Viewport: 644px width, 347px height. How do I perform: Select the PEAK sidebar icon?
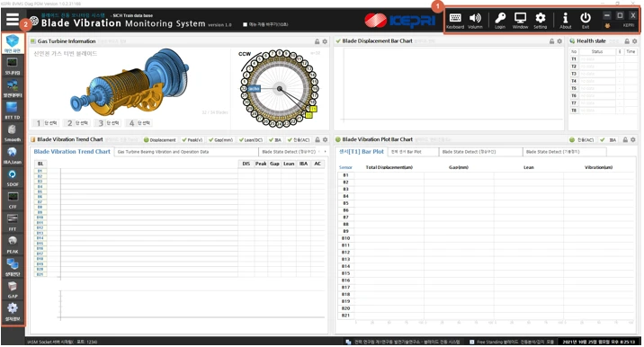click(13, 245)
